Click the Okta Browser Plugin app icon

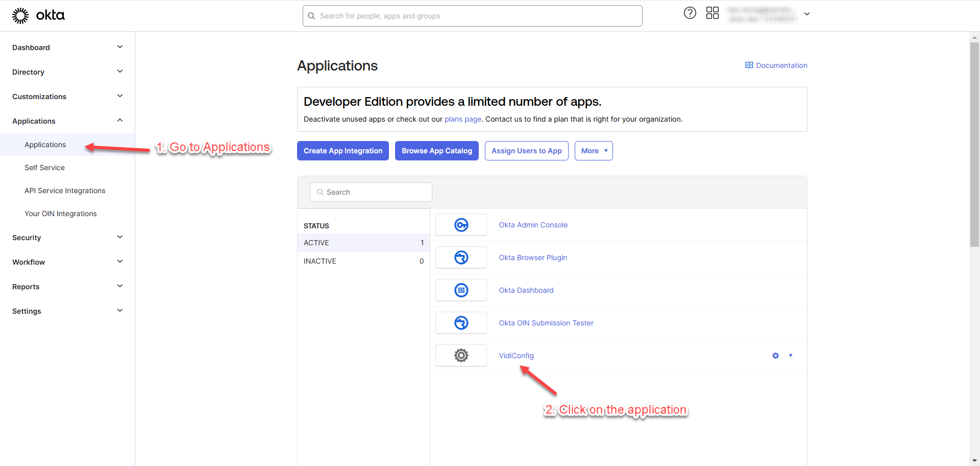pyautogui.click(x=461, y=258)
